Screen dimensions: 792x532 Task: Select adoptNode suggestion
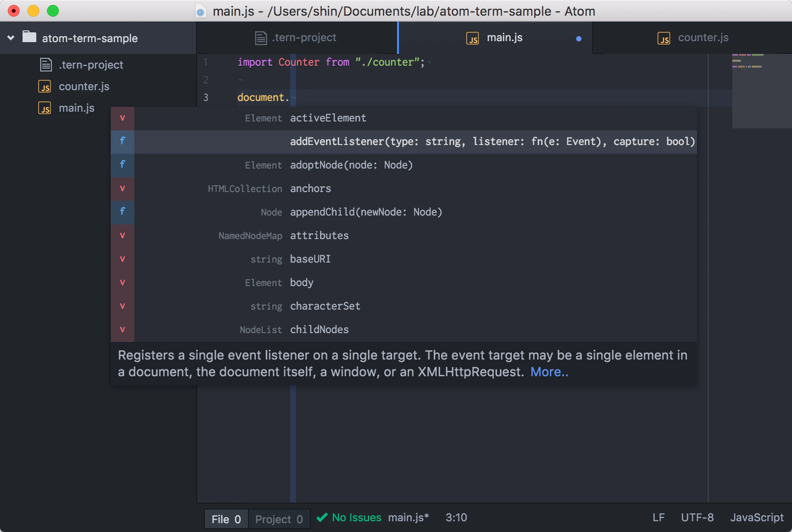(404, 165)
